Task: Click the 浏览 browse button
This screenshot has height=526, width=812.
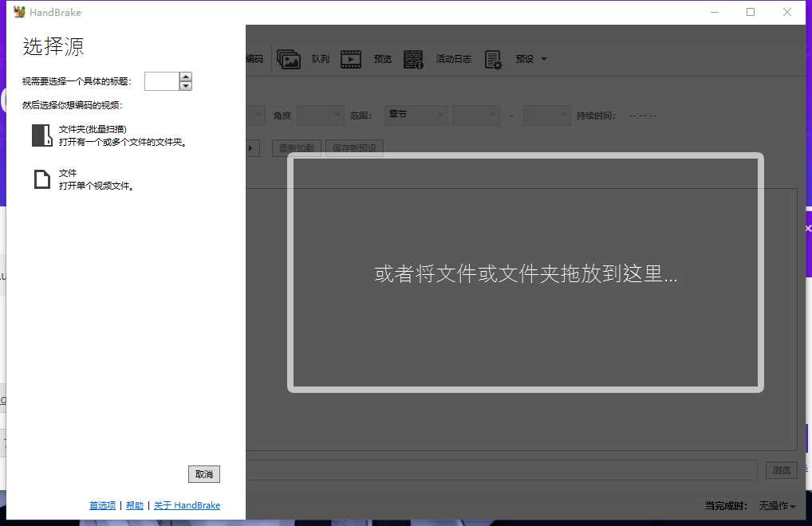Action: coord(781,470)
